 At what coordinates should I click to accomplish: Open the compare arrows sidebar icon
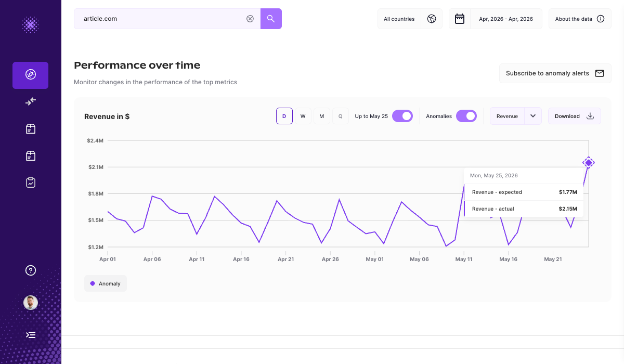[x=31, y=101]
